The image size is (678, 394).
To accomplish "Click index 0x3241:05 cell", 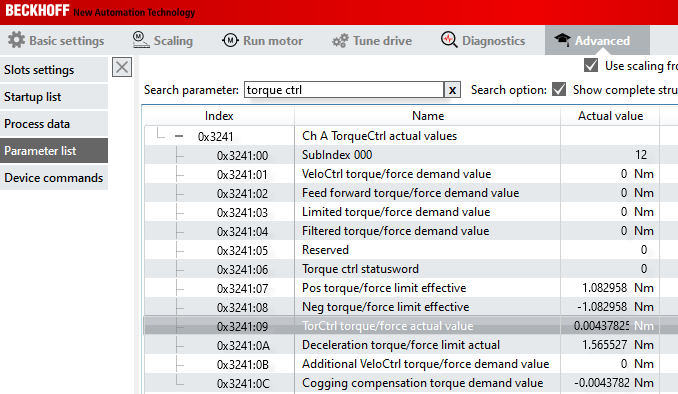I will coord(242,250).
